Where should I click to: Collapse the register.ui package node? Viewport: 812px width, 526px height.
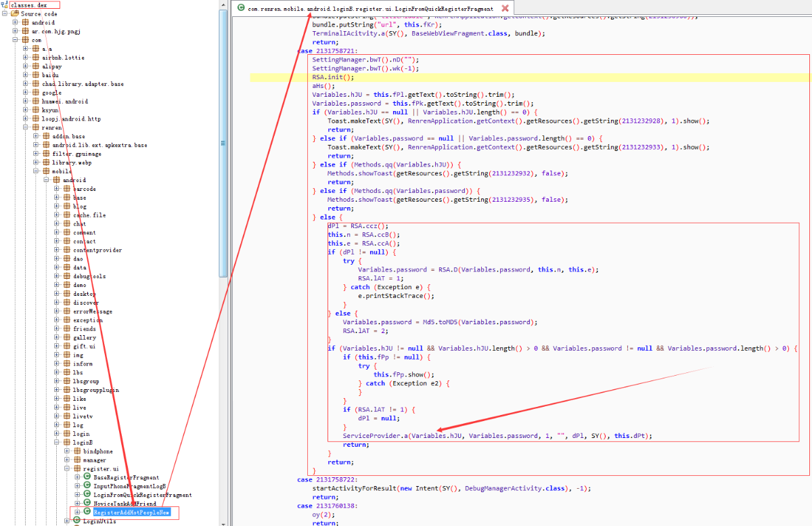pyautogui.click(x=67, y=468)
